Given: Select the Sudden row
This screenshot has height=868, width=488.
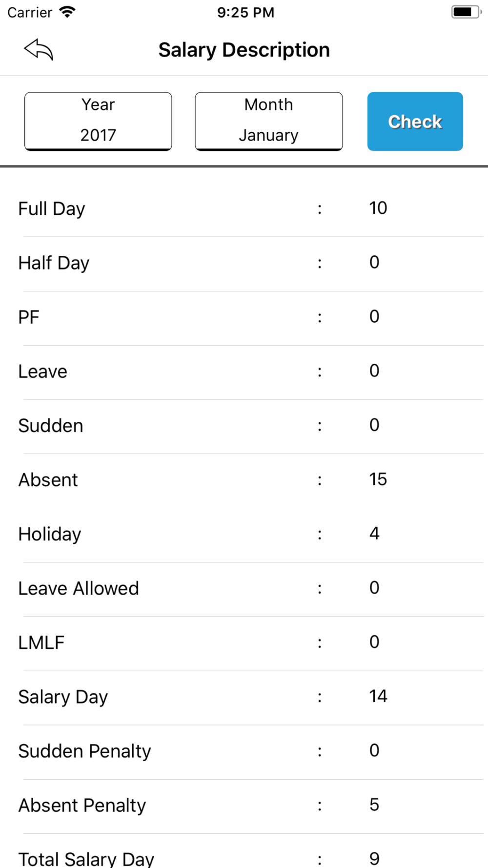Looking at the screenshot, I should [x=244, y=426].
